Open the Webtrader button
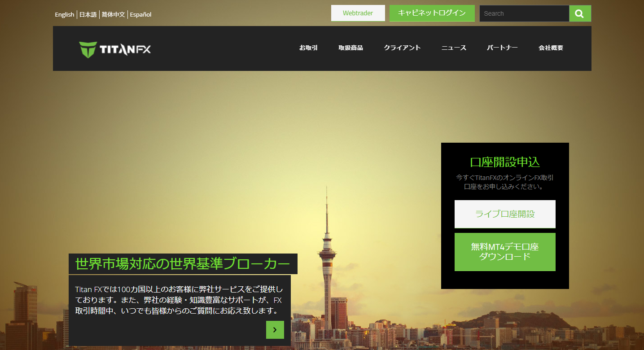This screenshot has width=644, height=350. click(358, 13)
